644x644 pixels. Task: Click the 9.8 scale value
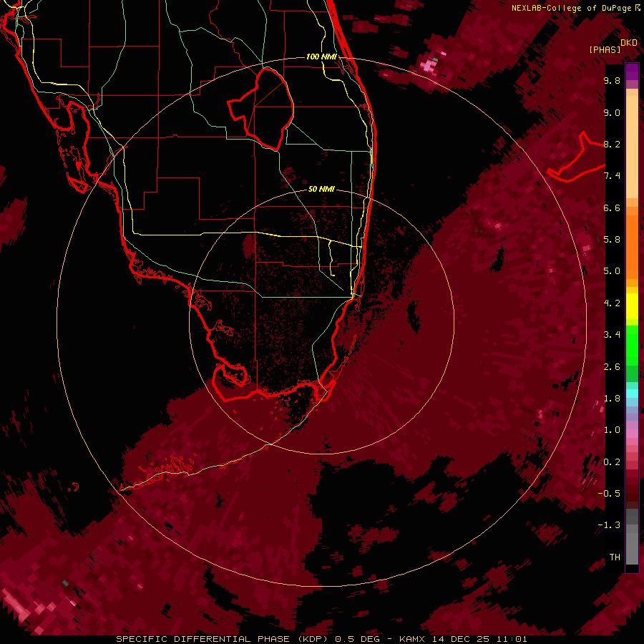tap(612, 80)
